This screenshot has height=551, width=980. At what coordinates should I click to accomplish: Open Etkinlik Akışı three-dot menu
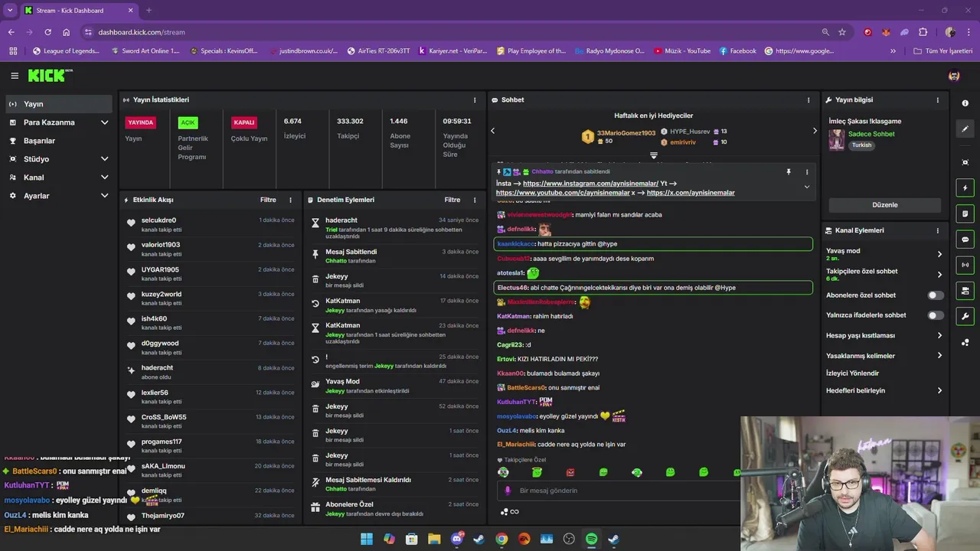tap(290, 200)
